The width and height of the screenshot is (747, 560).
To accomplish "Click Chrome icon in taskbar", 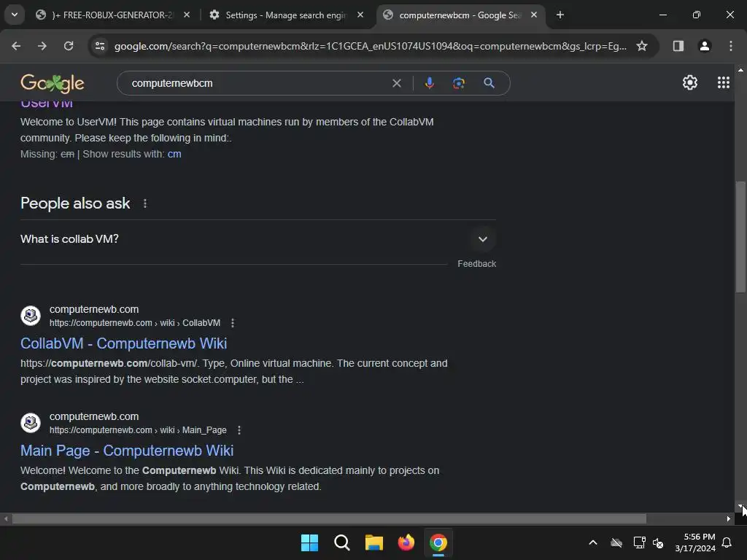I will [438, 542].
